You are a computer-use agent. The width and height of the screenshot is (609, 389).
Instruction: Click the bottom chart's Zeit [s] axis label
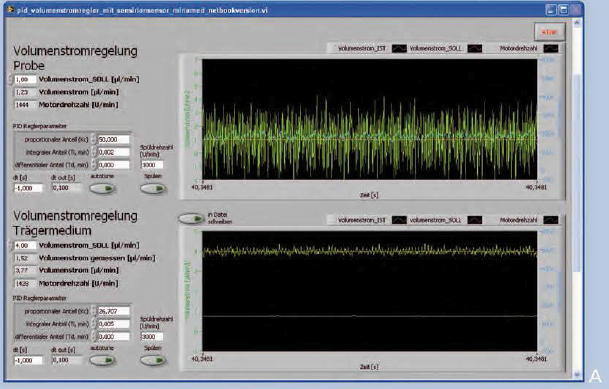pyautogui.click(x=369, y=367)
